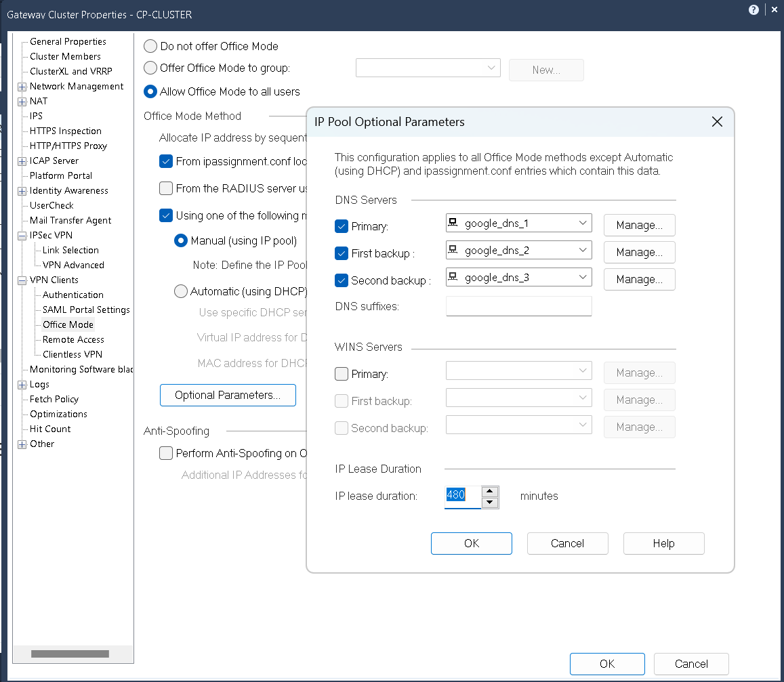This screenshot has height=682, width=784.
Task: Click the decrement arrow for IP lease duration
Action: click(491, 503)
